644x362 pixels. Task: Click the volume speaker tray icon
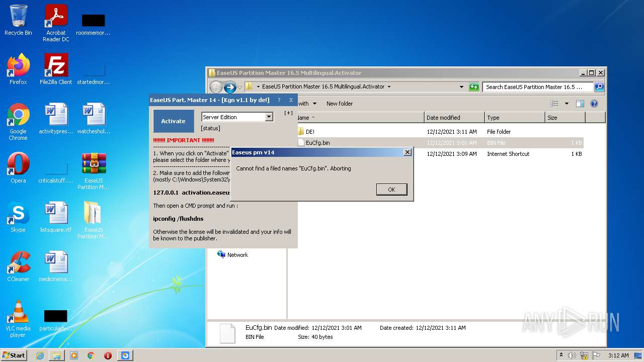572,355
